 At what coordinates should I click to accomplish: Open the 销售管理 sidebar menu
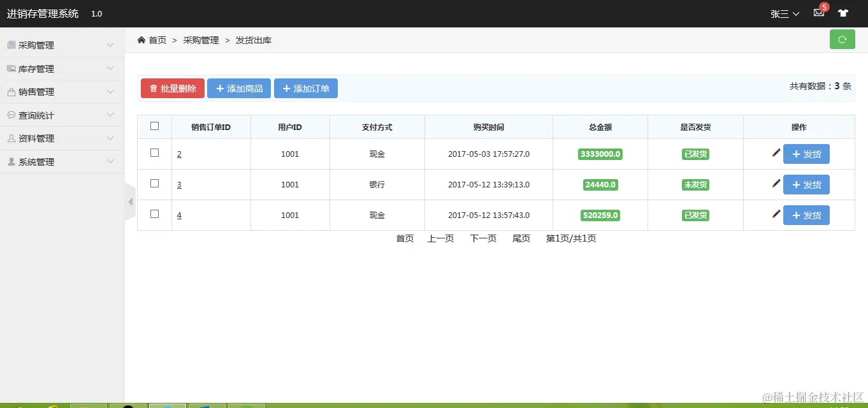pyautogui.click(x=62, y=92)
